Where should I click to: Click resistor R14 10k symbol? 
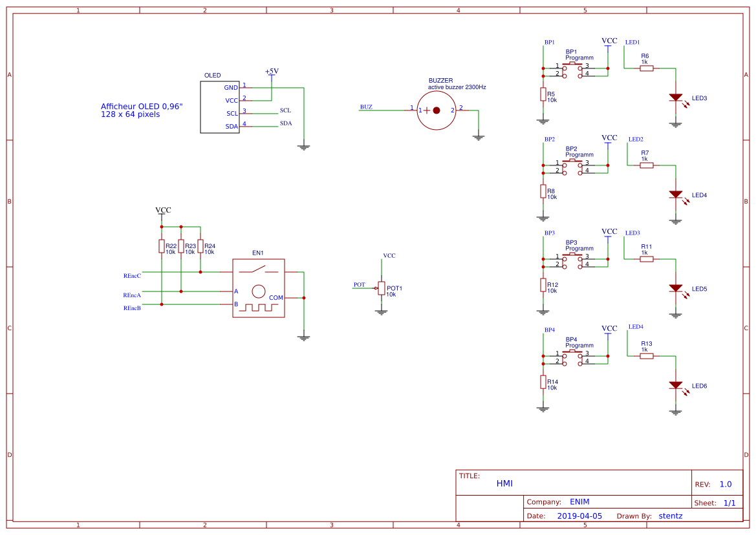click(x=543, y=383)
